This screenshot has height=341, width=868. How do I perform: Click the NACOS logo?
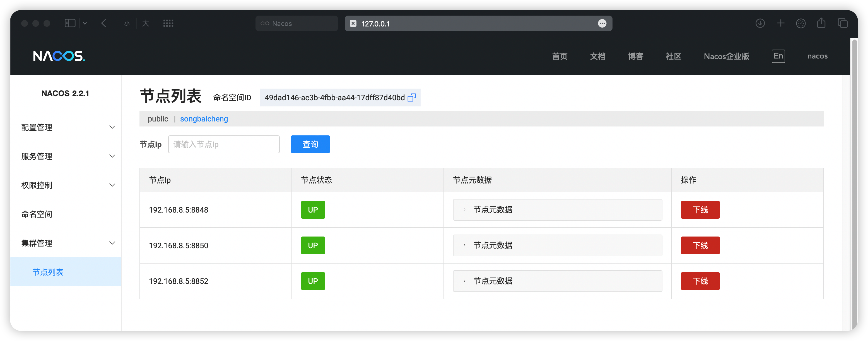[x=59, y=56]
